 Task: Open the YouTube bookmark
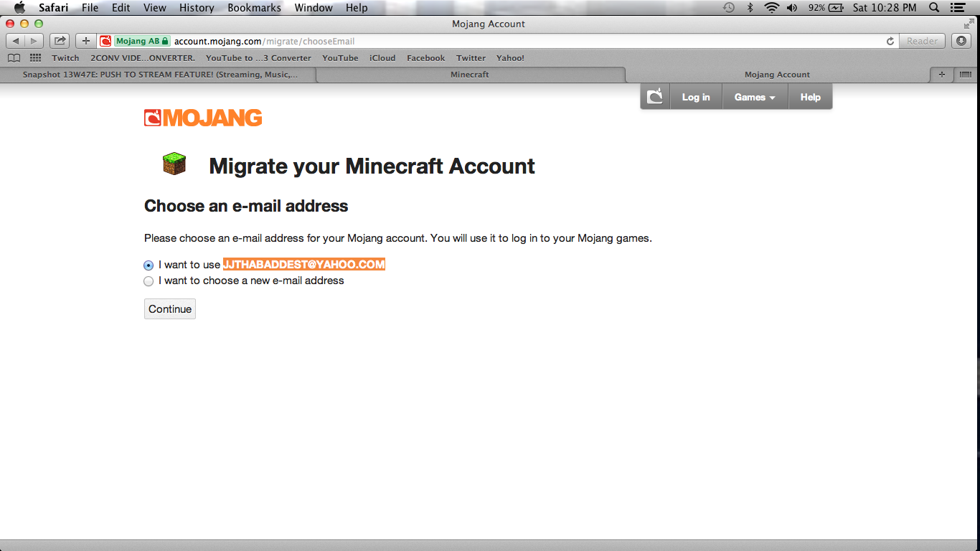point(340,58)
